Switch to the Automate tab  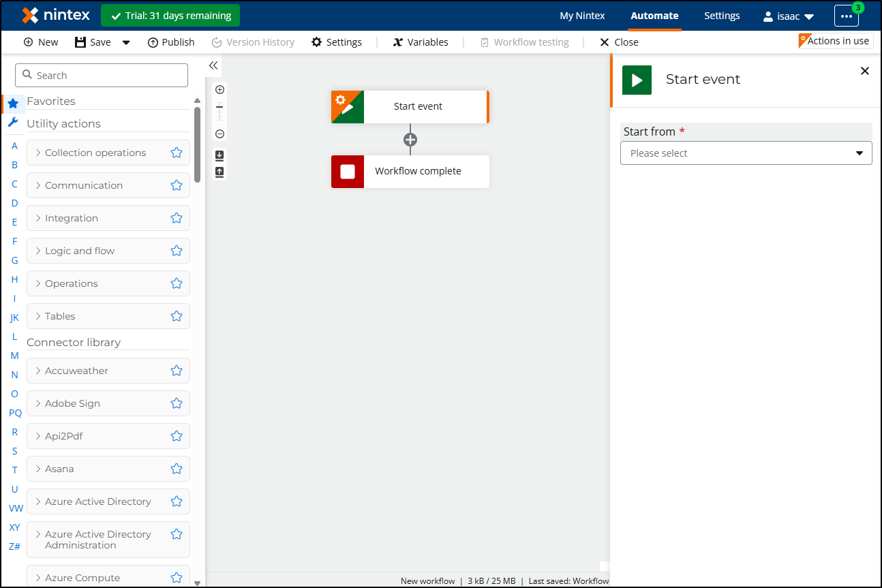pos(654,16)
